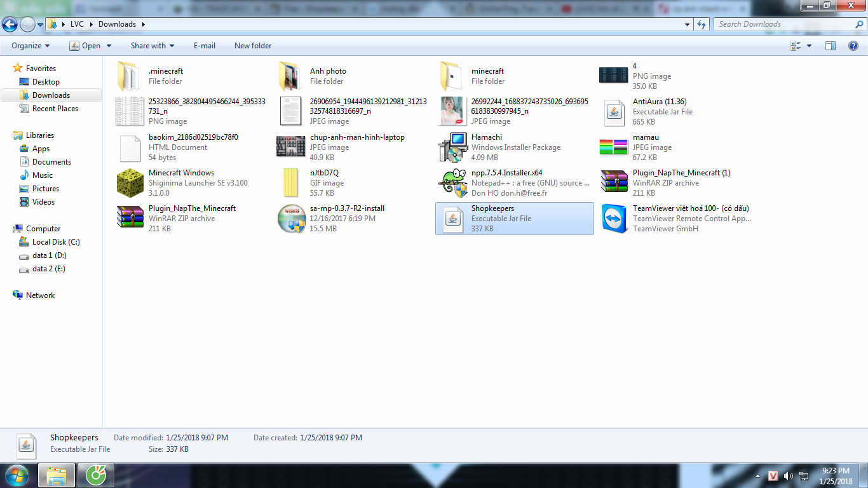Select the minecraft folder icon without the dot
This screenshot has height=488, width=868.
tap(452, 76)
